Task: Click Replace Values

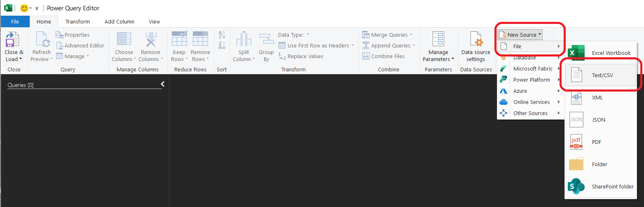Action: (301, 56)
